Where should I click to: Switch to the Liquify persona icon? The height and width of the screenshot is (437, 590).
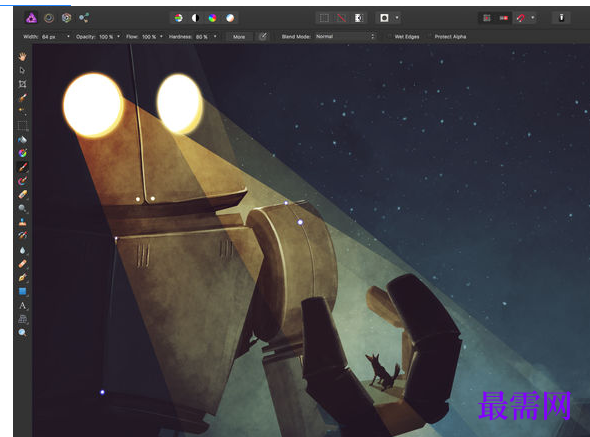(x=49, y=18)
